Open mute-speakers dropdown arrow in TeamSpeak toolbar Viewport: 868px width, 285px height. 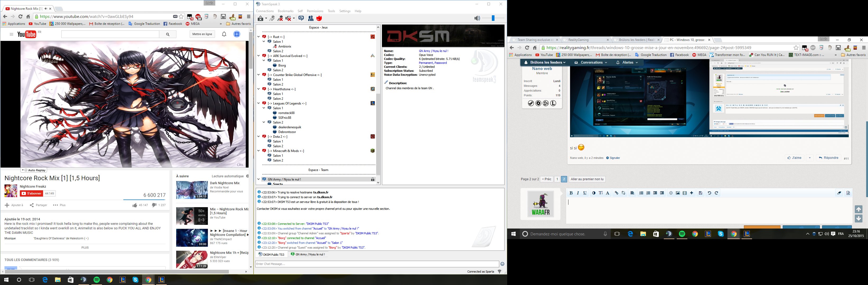[293, 18]
